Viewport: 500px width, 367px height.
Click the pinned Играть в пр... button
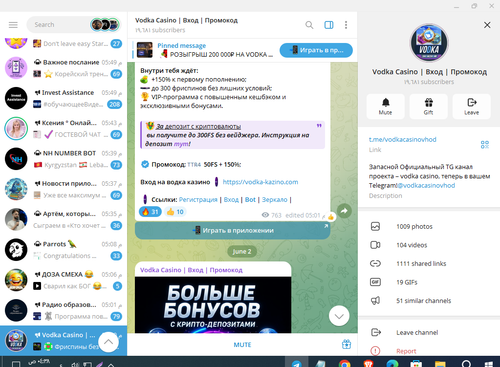click(316, 50)
